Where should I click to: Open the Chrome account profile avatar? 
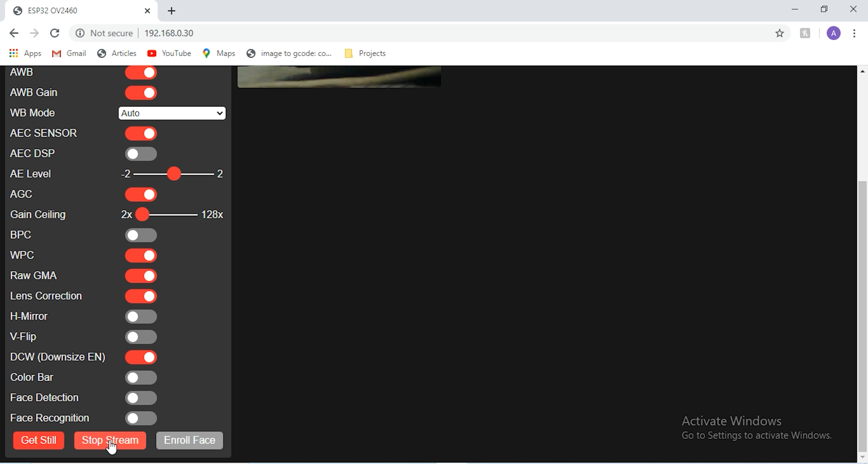coord(834,33)
